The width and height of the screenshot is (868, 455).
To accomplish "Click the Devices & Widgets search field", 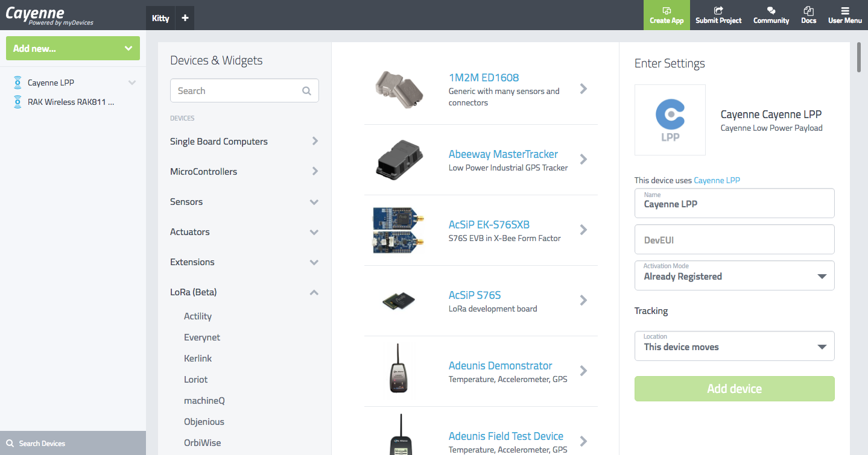I will click(244, 91).
